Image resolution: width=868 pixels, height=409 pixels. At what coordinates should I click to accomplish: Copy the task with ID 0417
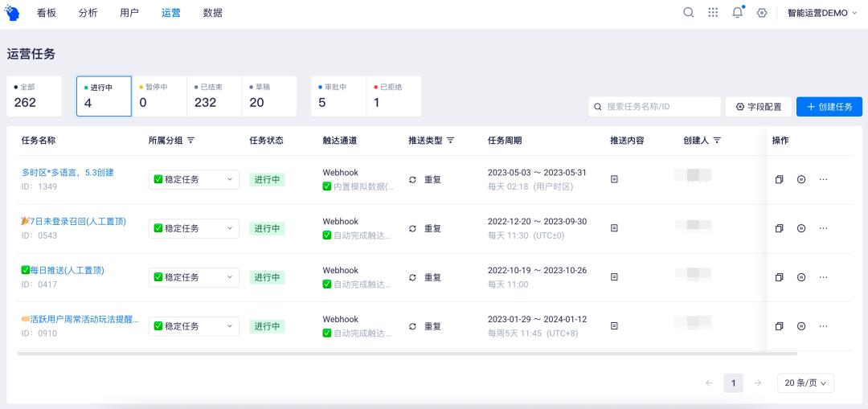[780, 277]
